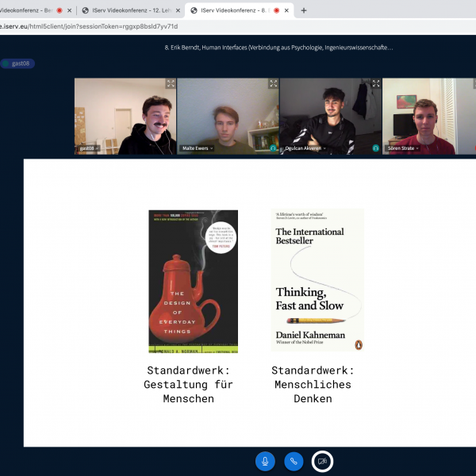Viewport: 476px width, 476px height.
Task: Toggle the webcam sharing button
Action: 322,462
